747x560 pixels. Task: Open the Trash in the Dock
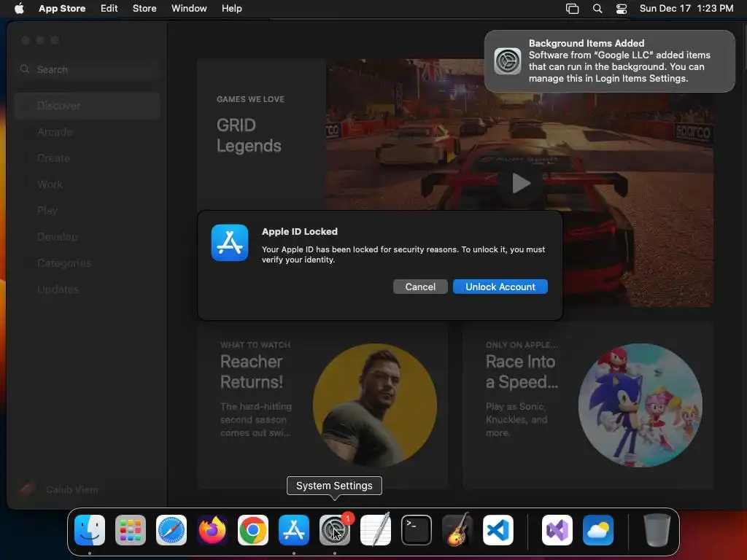coord(657,530)
